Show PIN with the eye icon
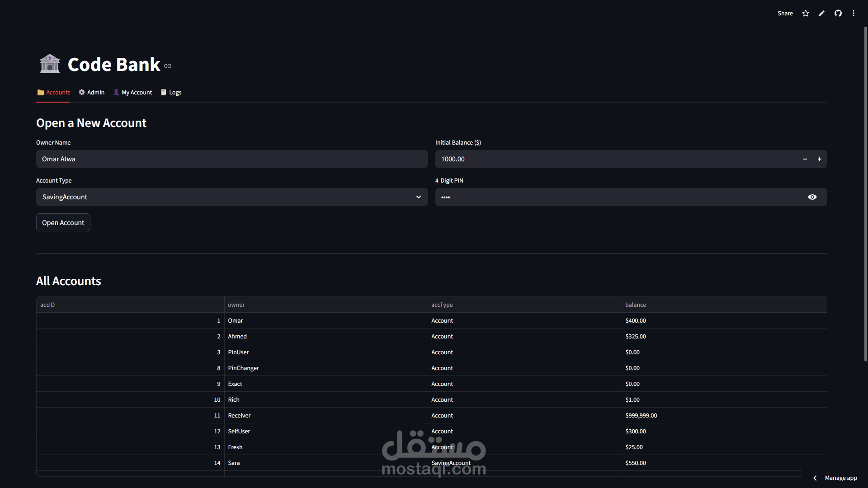This screenshot has height=488, width=868. [812, 197]
